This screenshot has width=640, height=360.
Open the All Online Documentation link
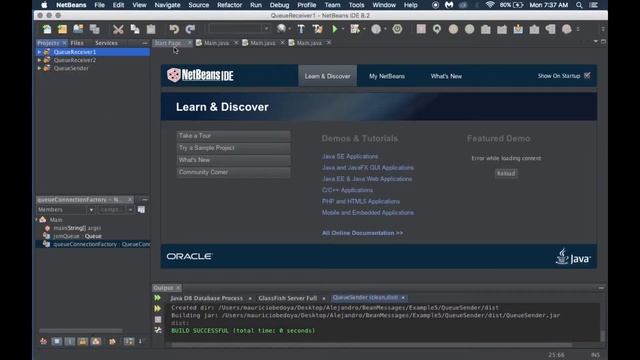(362, 233)
